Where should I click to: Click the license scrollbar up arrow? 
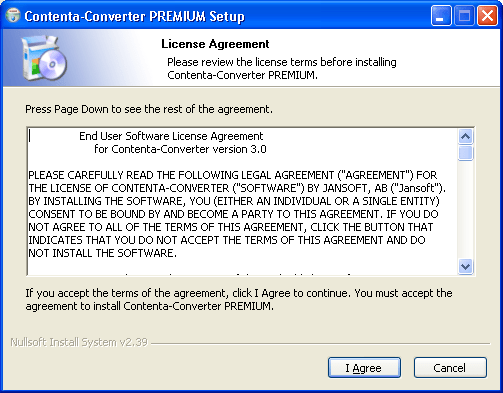(x=465, y=136)
